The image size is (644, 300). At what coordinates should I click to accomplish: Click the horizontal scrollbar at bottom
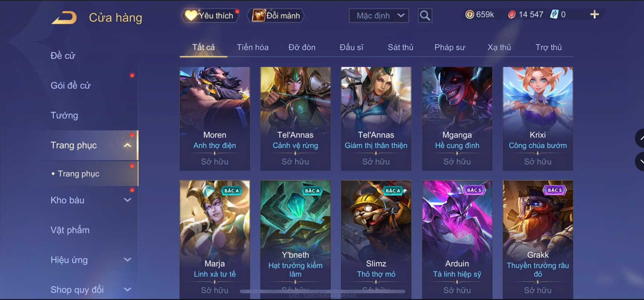click(x=323, y=291)
